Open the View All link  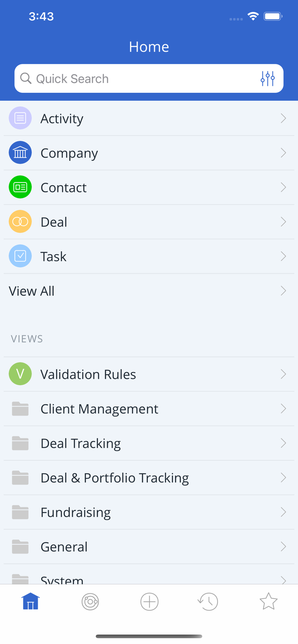point(32,291)
